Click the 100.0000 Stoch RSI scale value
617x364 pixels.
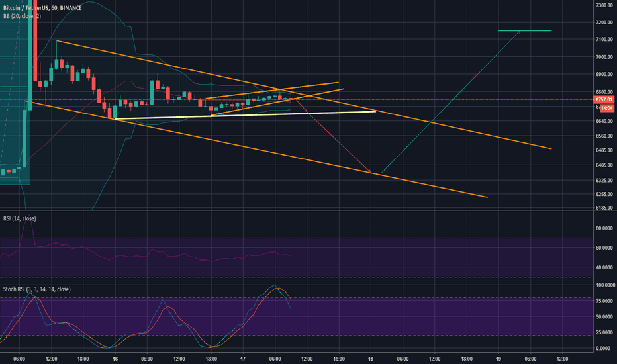click(x=605, y=285)
